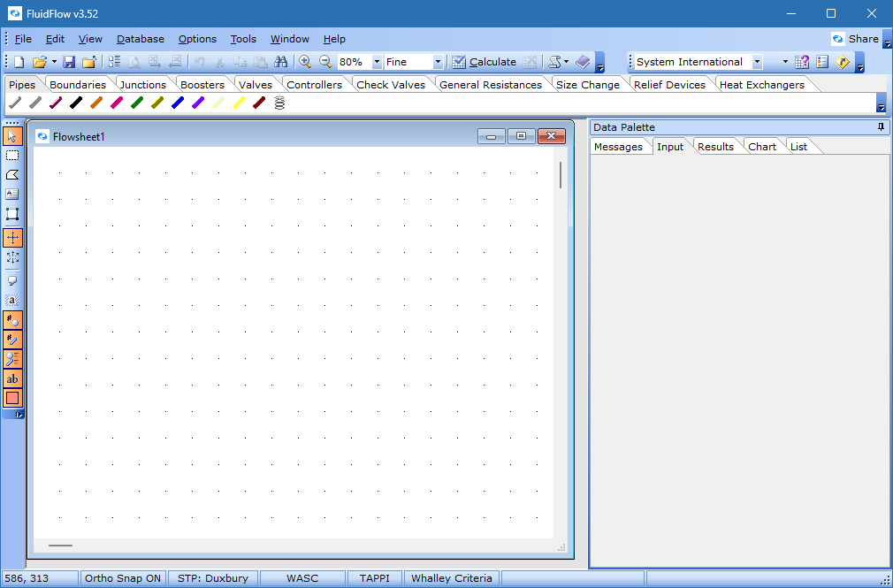Open the Results tab in Data Palette
This screenshot has height=588, width=893.
[x=715, y=147]
